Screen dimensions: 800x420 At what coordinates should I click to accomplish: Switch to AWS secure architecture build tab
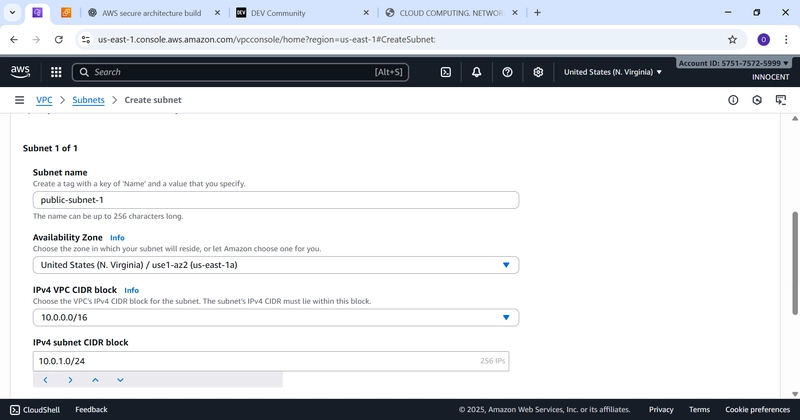(150, 13)
